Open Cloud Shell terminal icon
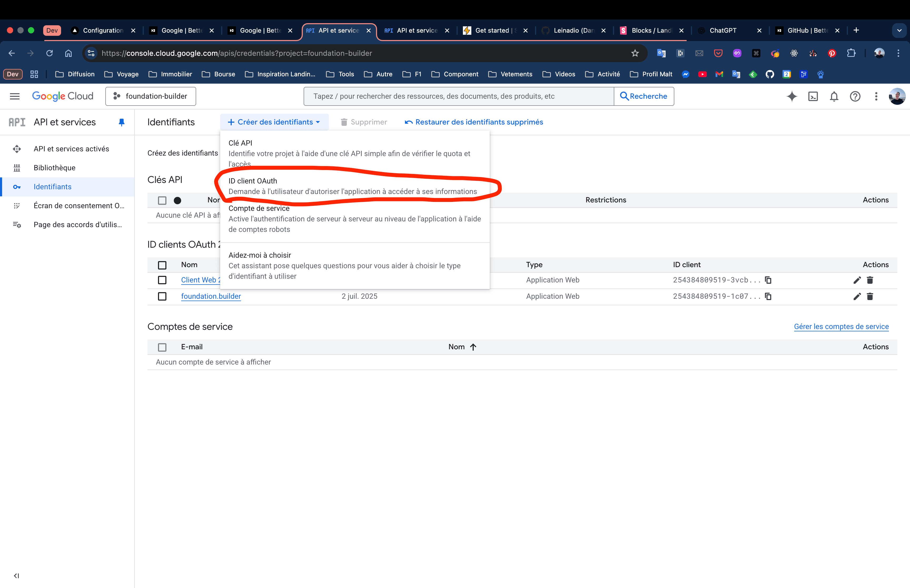Image resolution: width=910 pixels, height=588 pixels. [813, 96]
